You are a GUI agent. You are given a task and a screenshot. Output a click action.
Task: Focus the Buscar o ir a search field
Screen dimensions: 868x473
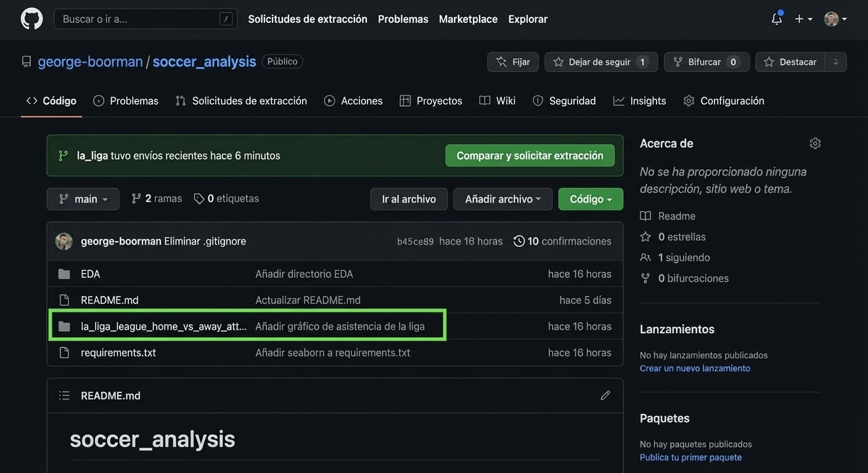click(139, 19)
